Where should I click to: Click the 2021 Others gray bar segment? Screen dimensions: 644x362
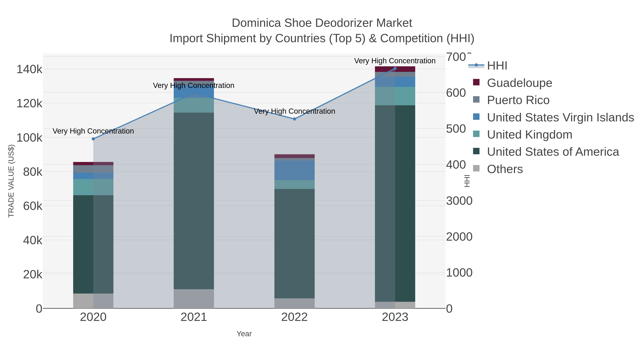pos(194,299)
